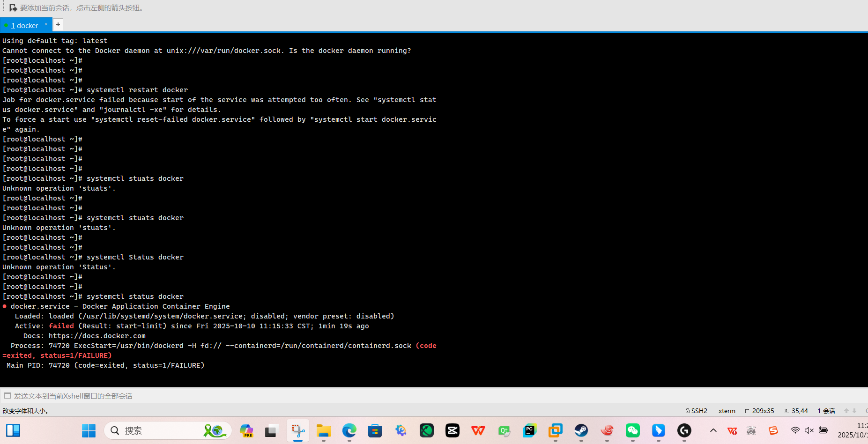Click the taskbar date and time
Image resolution: width=868 pixels, height=444 pixels.
(x=853, y=430)
